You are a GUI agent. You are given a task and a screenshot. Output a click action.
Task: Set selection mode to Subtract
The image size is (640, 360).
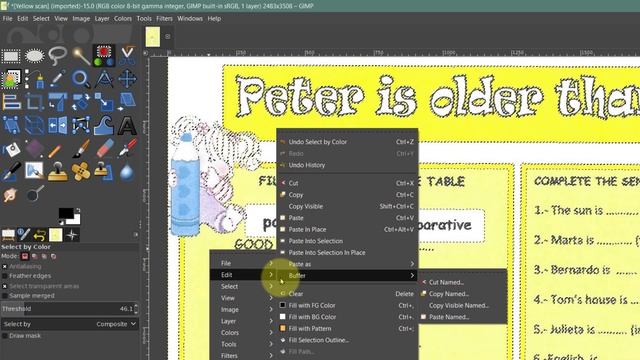44,256
